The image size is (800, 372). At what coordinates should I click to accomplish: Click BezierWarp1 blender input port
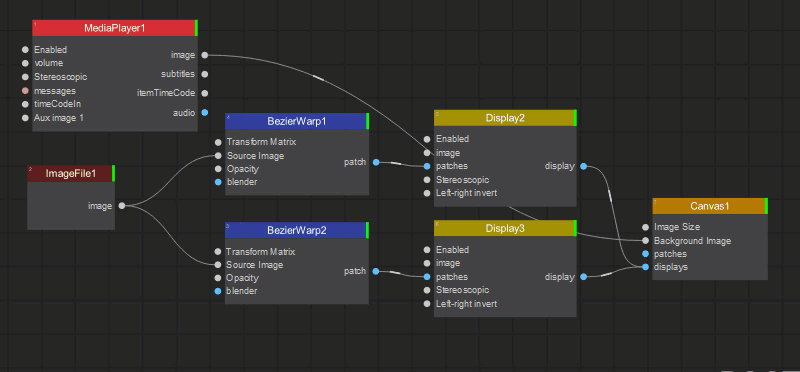click(x=218, y=182)
